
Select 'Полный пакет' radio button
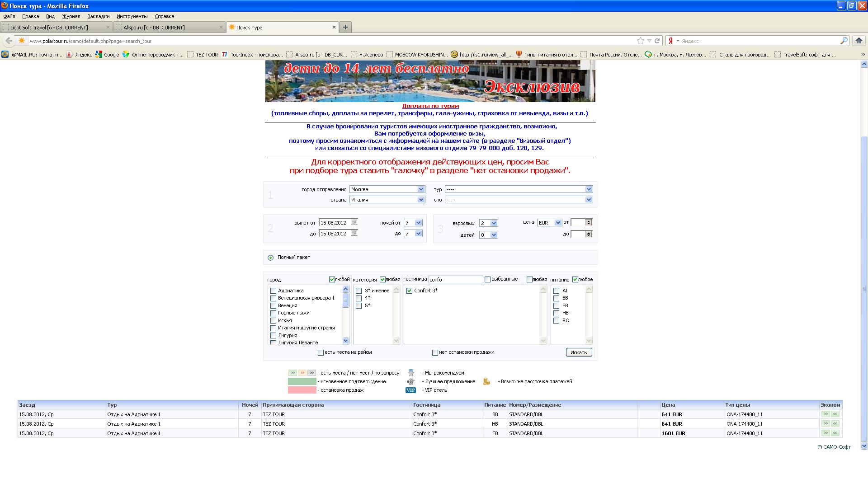270,258
